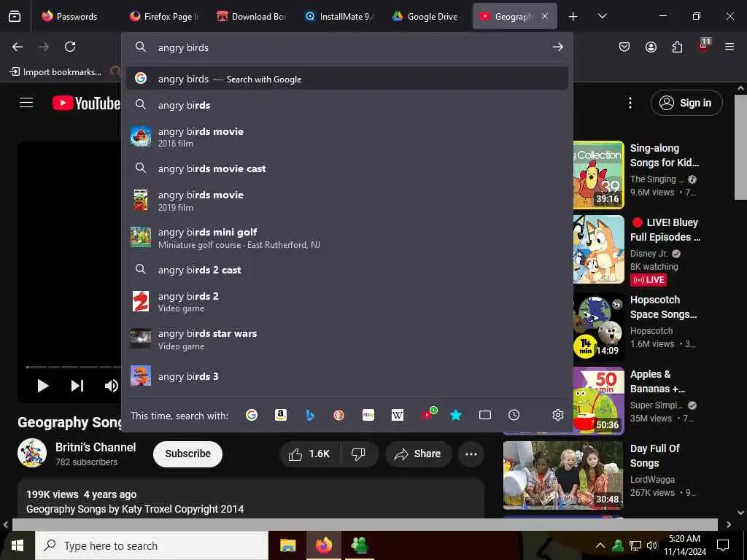This screenshot has height=560, width=747.
Task: Select 'angry birds 2' video game suggestion
Action: click(x=347, y=301)
